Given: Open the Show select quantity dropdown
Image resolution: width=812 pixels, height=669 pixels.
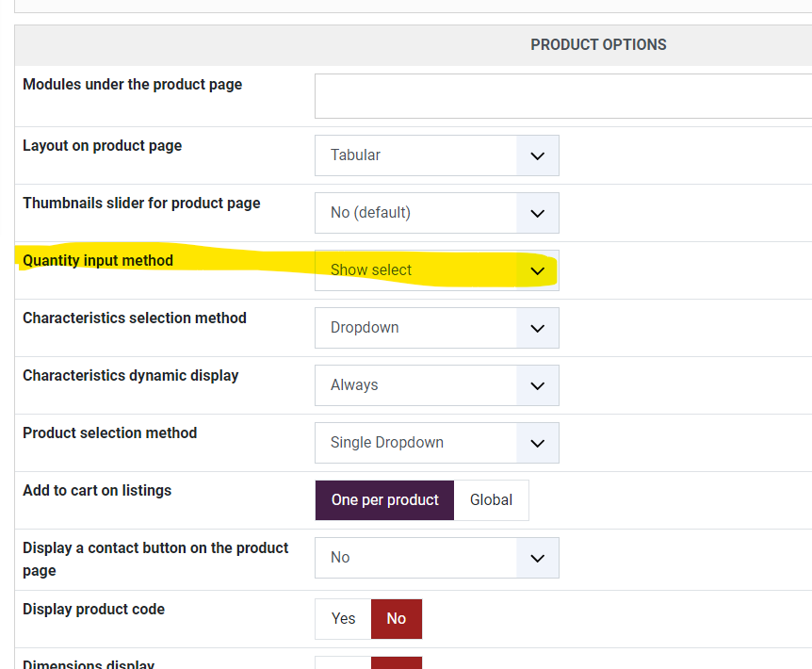Looking at the screenshot, I should point(415,270).
